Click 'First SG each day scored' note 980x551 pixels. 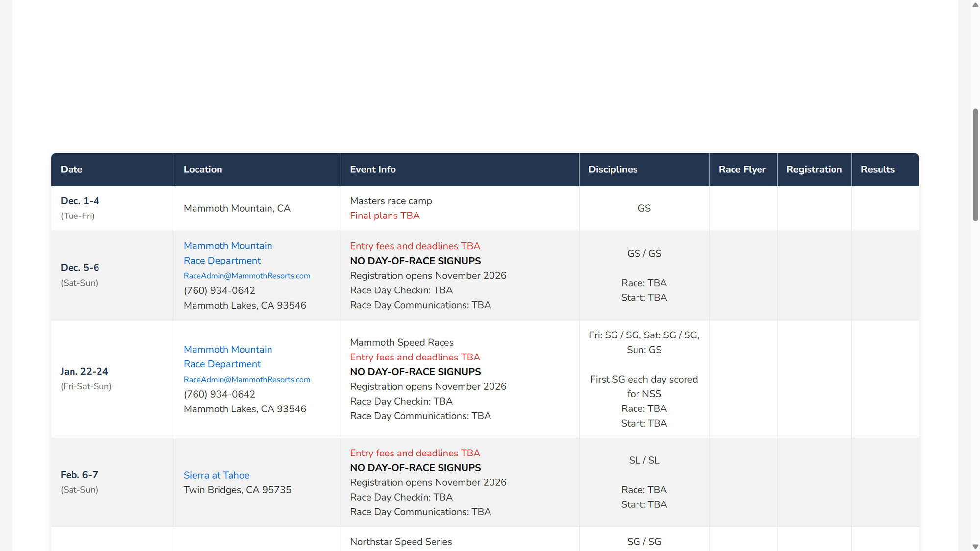644,379
